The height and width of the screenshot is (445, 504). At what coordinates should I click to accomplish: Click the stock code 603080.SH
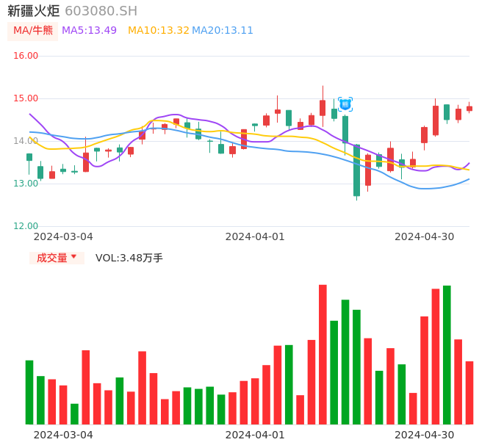[x=101, y=11]
